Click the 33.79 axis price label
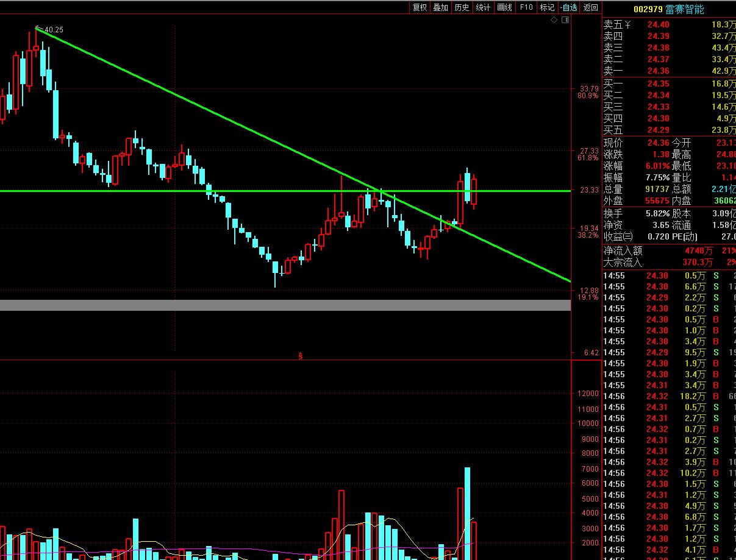This screenshot has height=560, width=736. (x=588, y=89)
